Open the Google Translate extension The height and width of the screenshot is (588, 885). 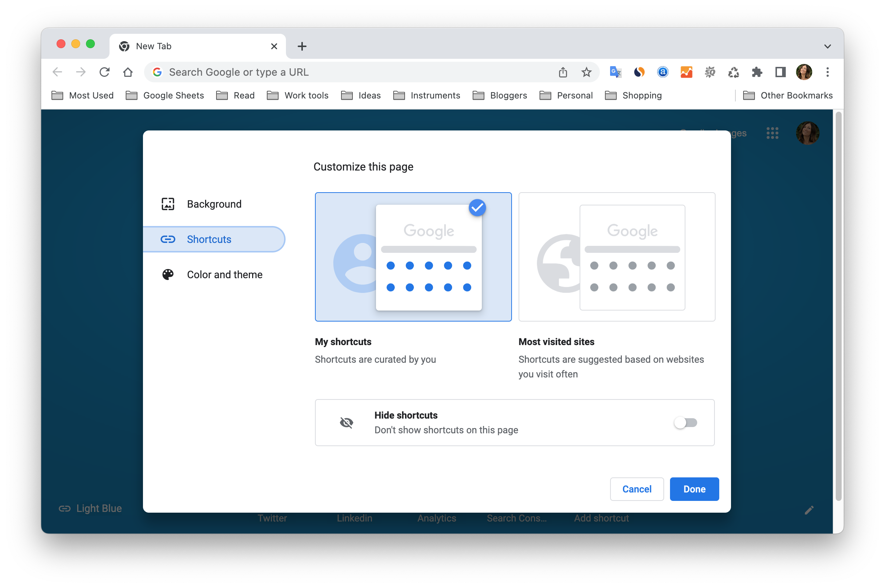click(x=615, y=72)
